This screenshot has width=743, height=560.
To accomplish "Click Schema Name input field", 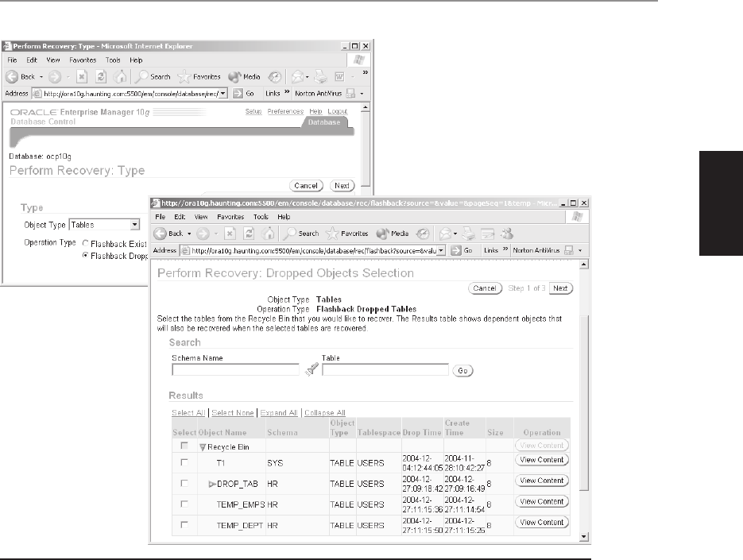I will pos(235,370).
